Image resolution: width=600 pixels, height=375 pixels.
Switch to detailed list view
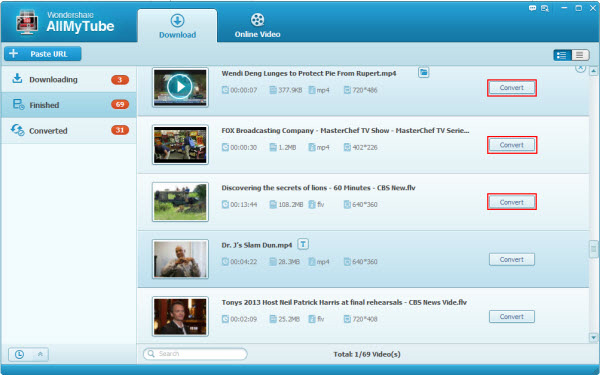coord(562,55)
